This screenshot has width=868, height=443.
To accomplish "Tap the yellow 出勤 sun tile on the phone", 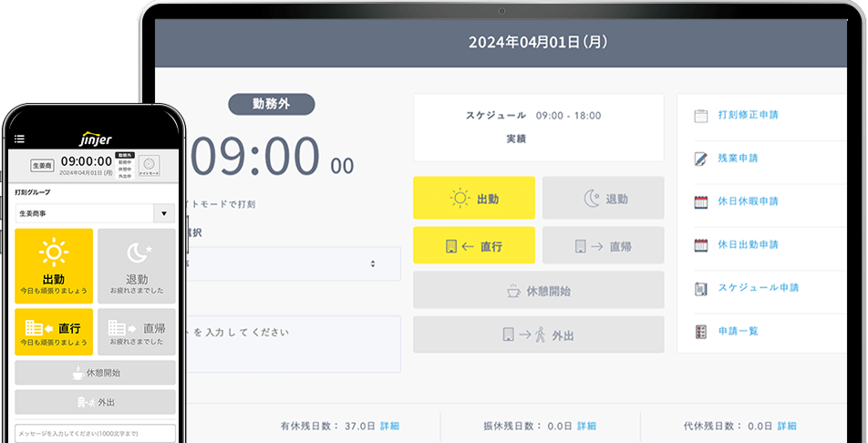I will point(54,265).
